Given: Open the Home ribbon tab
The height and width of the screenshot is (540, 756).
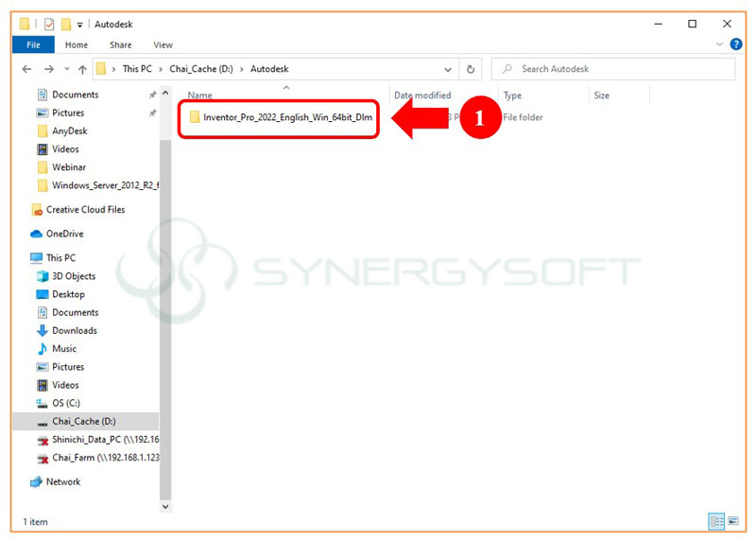Looking at the screenshot, I should [77, 44].
